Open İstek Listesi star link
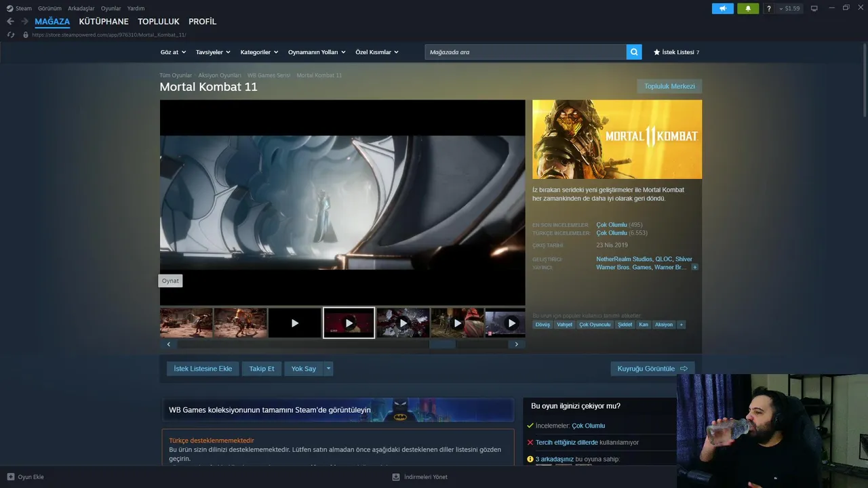Image resolution: width=868 pixels, height=488 pixels. tap(676, 52)
